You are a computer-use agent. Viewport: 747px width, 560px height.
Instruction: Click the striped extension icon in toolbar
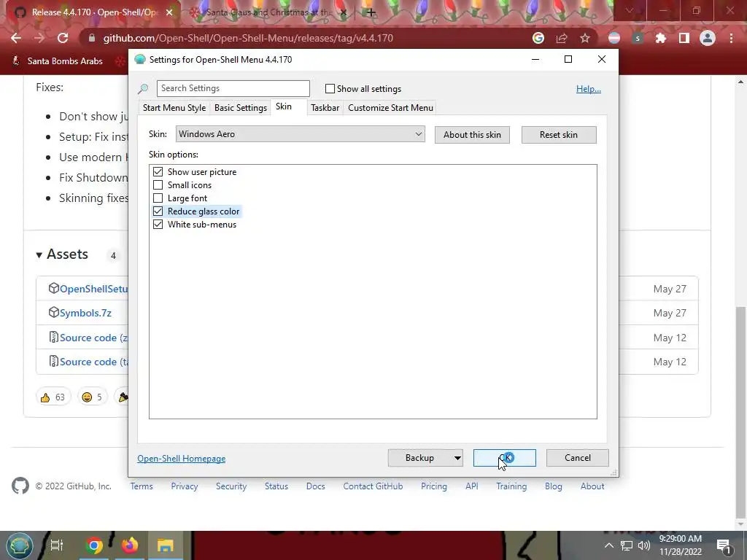(x=614, y=38)
